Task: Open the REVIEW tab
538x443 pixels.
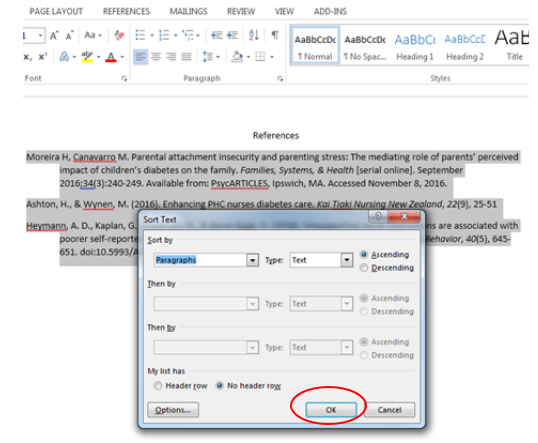Action: pyautogui.click(x=241, y=11)
